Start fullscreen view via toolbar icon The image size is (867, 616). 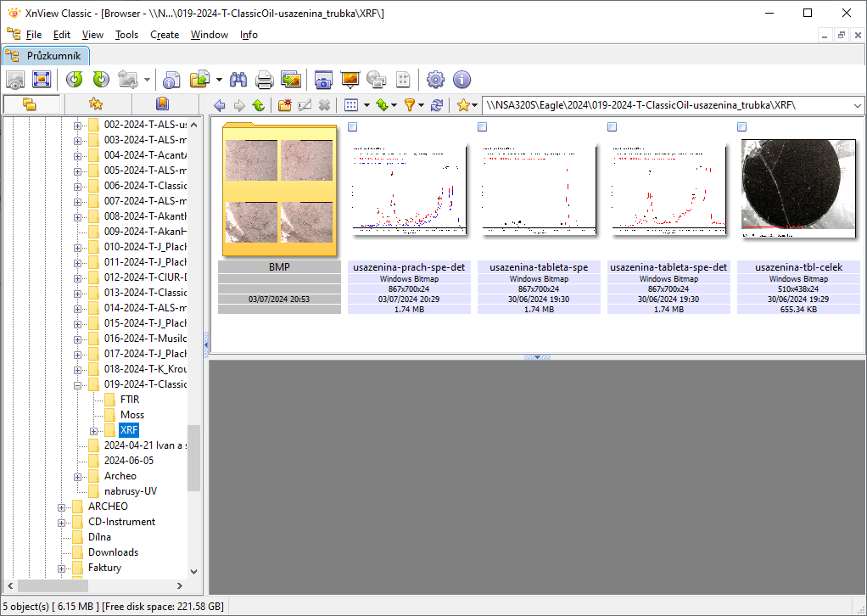tap(41, 80)
